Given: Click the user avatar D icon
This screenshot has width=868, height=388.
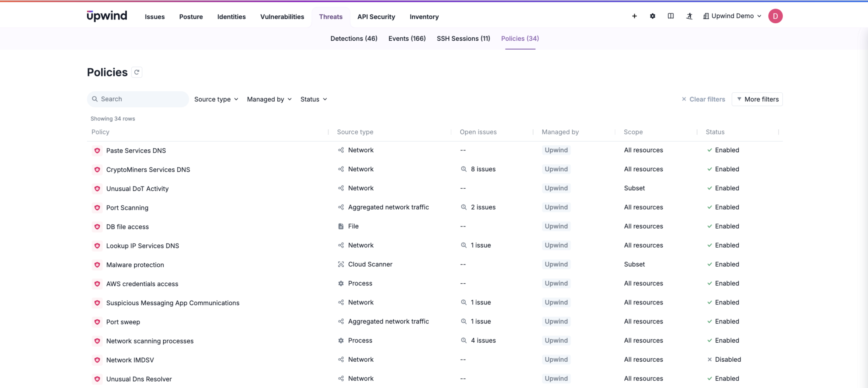Looking at the screenshot, I should (775, 16).
